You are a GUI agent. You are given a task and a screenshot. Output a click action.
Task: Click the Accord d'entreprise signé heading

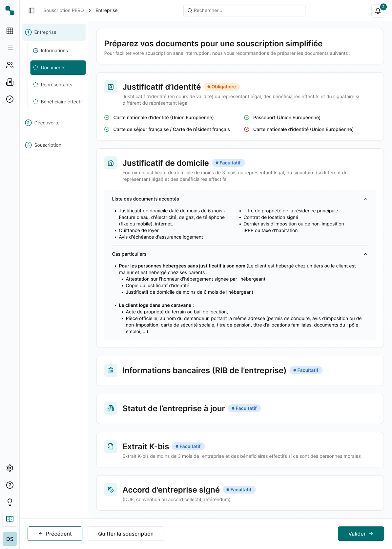171,490
